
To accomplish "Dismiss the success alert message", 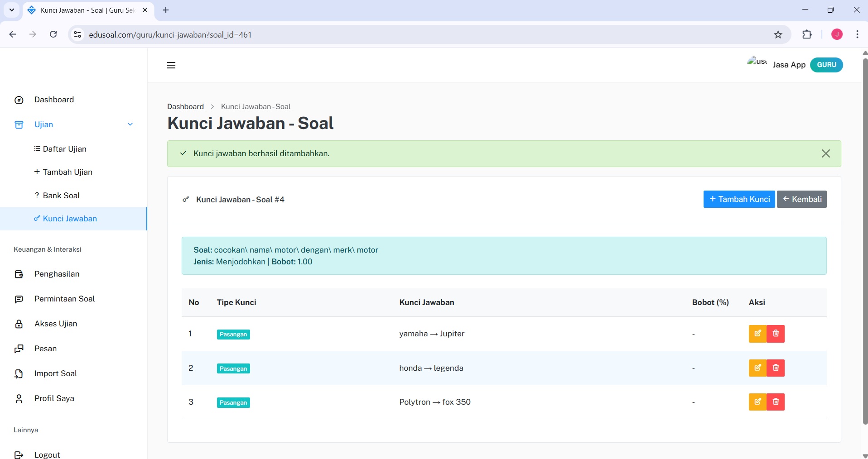I will coord(825,153).
